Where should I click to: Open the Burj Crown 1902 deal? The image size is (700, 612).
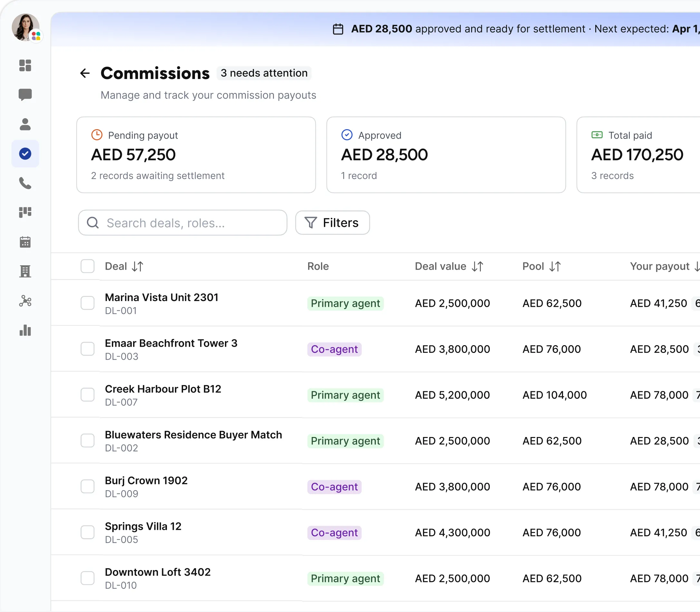[146, 481]
